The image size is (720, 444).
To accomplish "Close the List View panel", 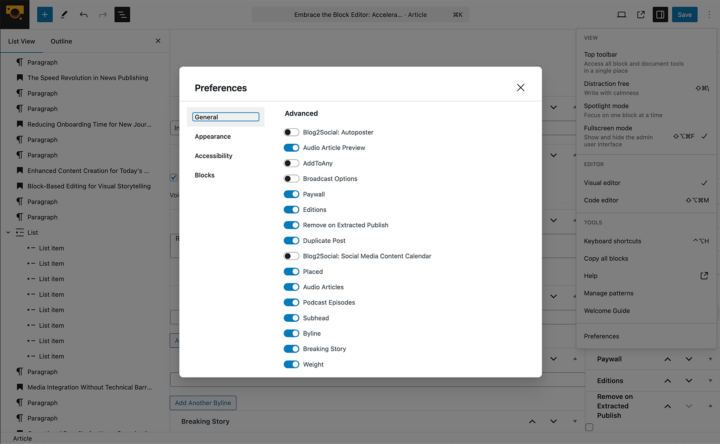I will tap(158, 41).
